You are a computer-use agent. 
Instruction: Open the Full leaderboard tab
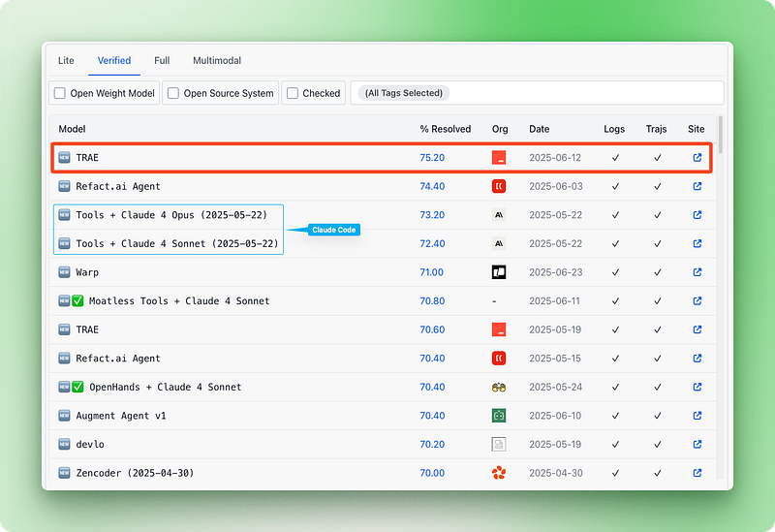tap(162, 60)
